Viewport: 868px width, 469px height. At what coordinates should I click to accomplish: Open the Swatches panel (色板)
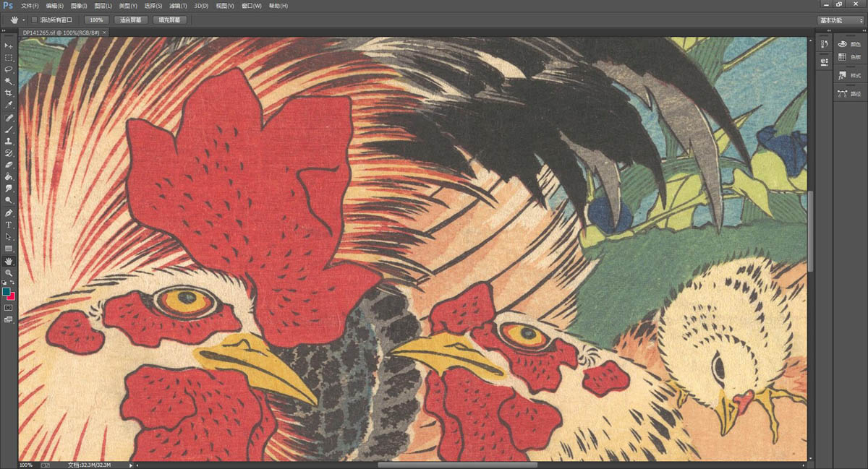(x=850, y=56)
